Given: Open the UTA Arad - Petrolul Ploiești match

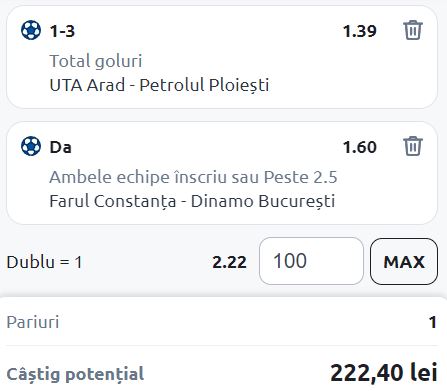Looking at the screenshot, I should coord(159,85).
